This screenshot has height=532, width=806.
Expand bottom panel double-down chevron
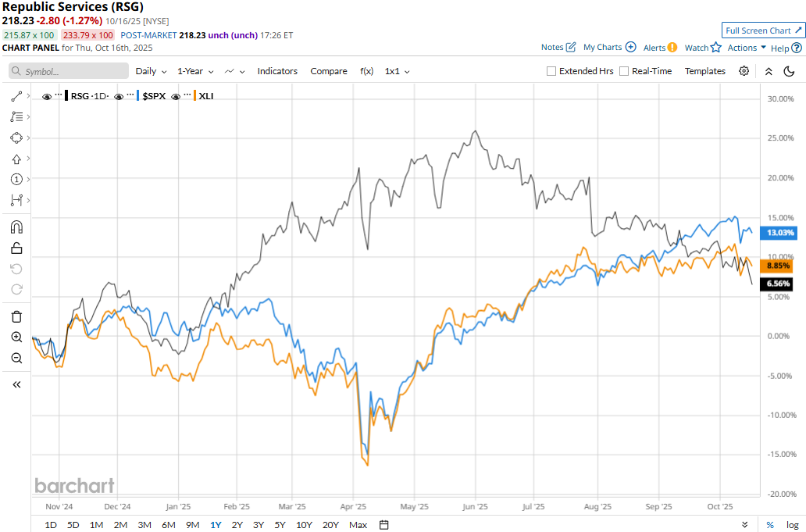tap(745, 525)
